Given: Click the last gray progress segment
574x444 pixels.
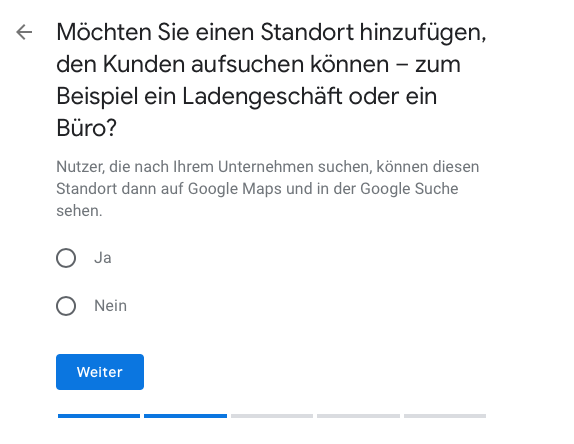Looking at the screenshot, I should [445, 416].
